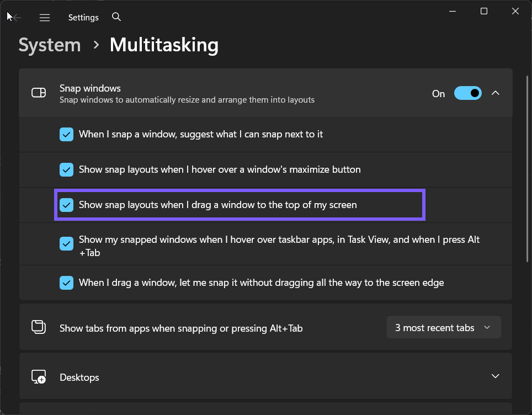Collapse the Snap windows section chevron
The height and width of the screenshot is (415, 532).
[x=496, y=93]
